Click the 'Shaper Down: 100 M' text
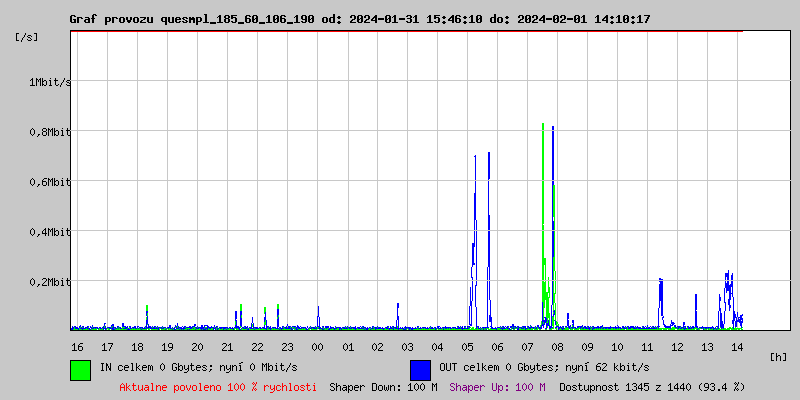The image size is (800, 400). pos(383,386)
